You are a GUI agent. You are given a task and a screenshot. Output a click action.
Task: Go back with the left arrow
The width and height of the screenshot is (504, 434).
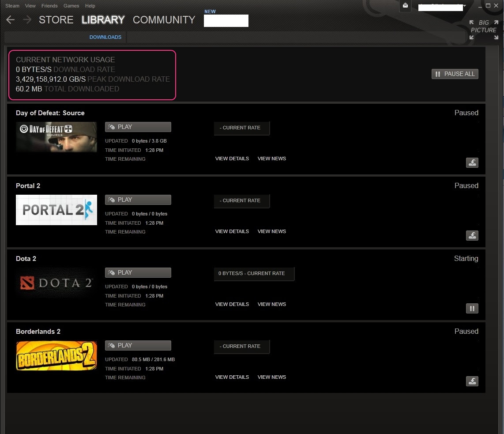click(10, 20)
